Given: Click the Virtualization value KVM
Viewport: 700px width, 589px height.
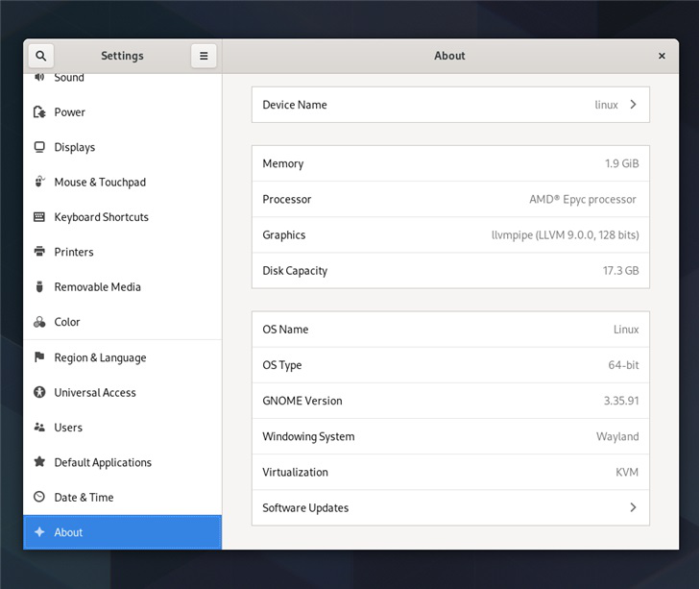Looking at the screenshot, I should pos(627,472).
